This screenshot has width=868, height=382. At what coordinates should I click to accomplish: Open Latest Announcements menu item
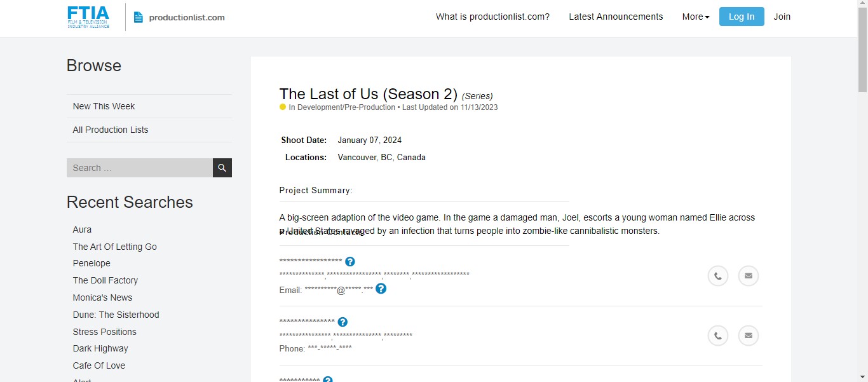point(616,17)
